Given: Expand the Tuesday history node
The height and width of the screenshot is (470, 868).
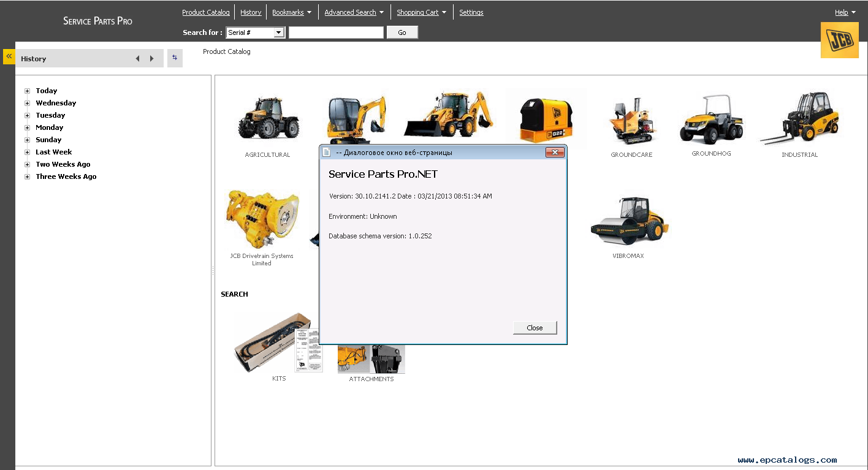Looking at the screenshot, I should pos(27,115).
